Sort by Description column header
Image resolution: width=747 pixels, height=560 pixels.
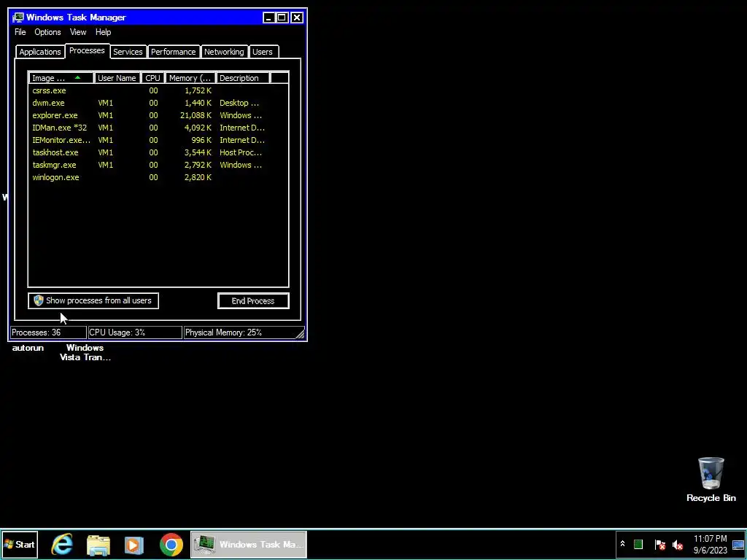[x=243, y=78]
